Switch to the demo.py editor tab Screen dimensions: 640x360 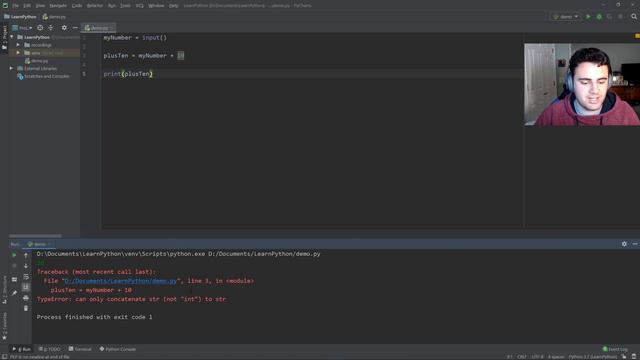(98, 28)
